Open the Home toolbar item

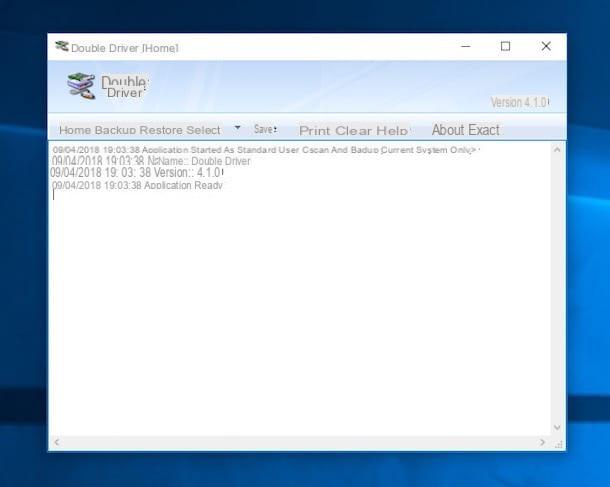tap(75, 130)
